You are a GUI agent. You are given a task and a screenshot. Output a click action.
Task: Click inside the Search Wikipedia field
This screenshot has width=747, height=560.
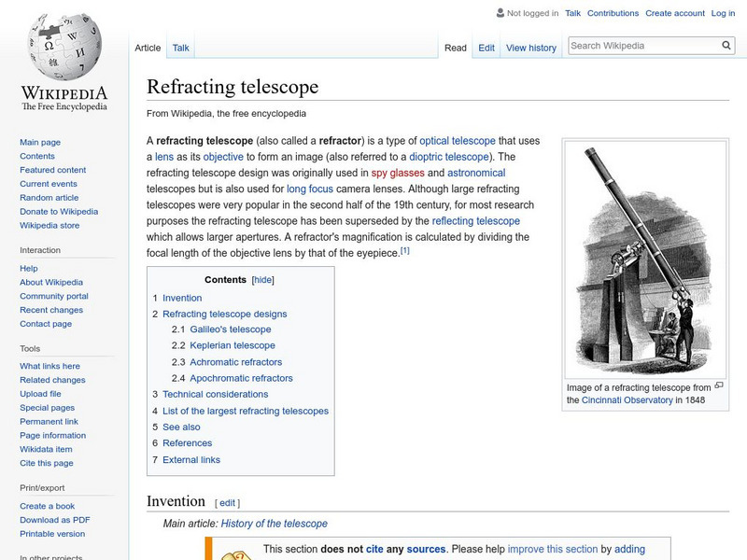coord(642,45)
